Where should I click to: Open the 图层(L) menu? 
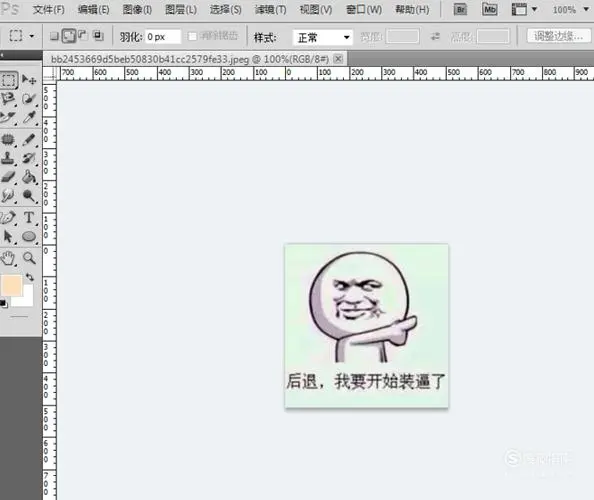(x=181, y=9)
